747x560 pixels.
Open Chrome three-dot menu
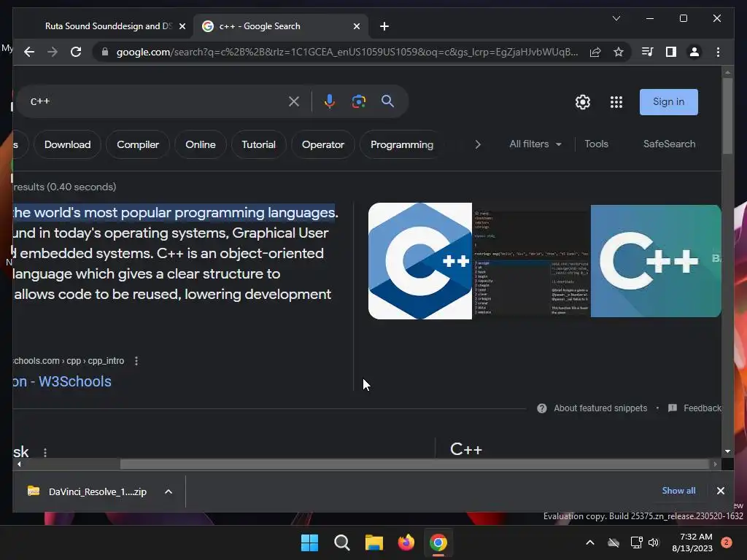[x=718, y=52]
